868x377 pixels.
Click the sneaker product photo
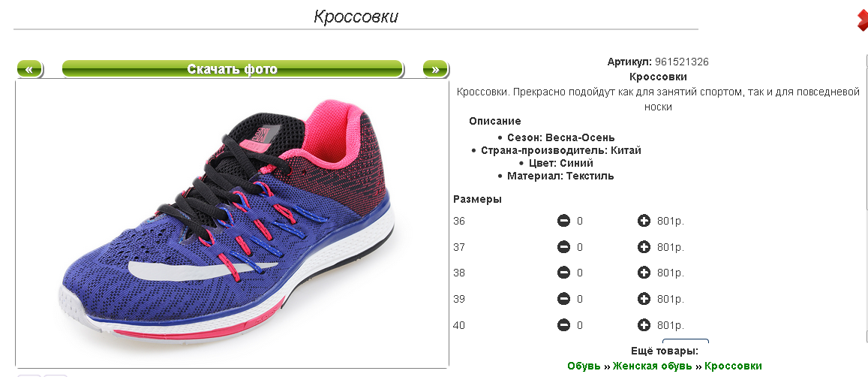[x=232, y=224]
